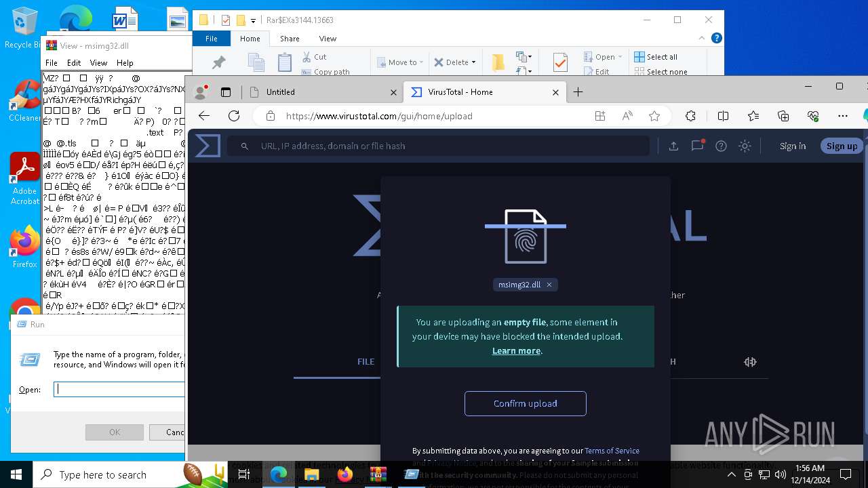
Task: Open Quick Access Toolbar customize arrow
Action: (x=253, y=21)
